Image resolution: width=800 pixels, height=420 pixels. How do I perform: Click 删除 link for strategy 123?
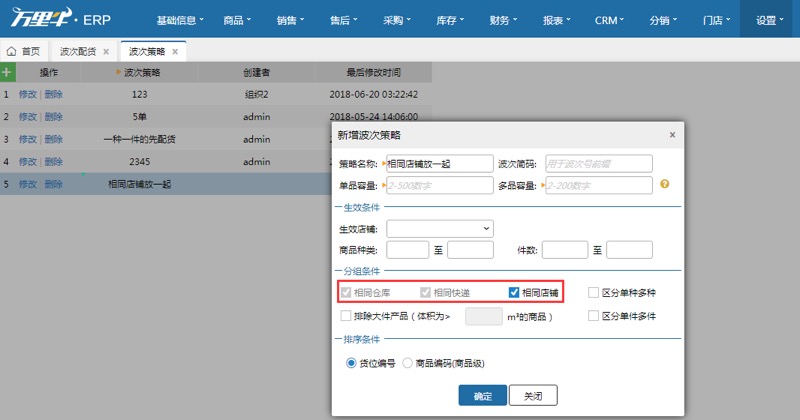[x=54, y=94]
